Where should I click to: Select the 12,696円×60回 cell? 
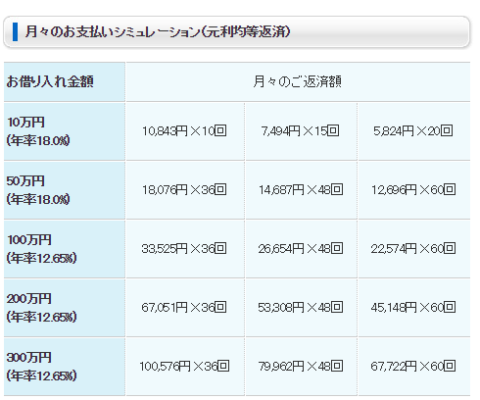[x=414, y=190]
